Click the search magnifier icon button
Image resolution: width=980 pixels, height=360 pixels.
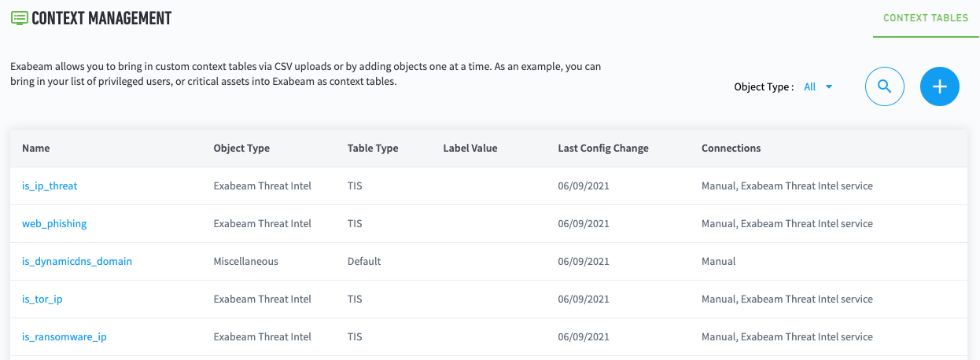point(884,86)
